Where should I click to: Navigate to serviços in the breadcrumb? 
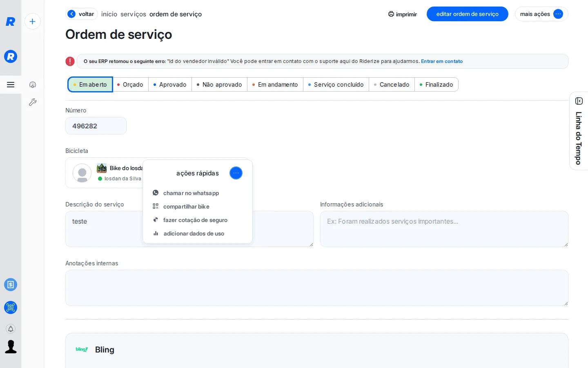[133, 14]
